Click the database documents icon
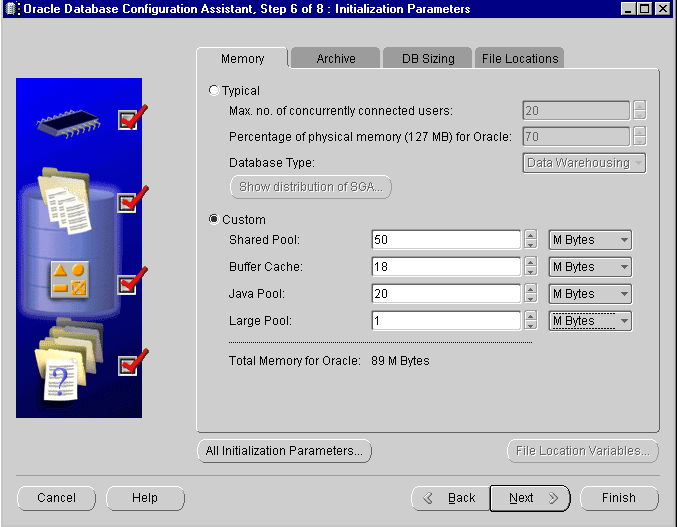677x527 pixels. click(65, 196)
